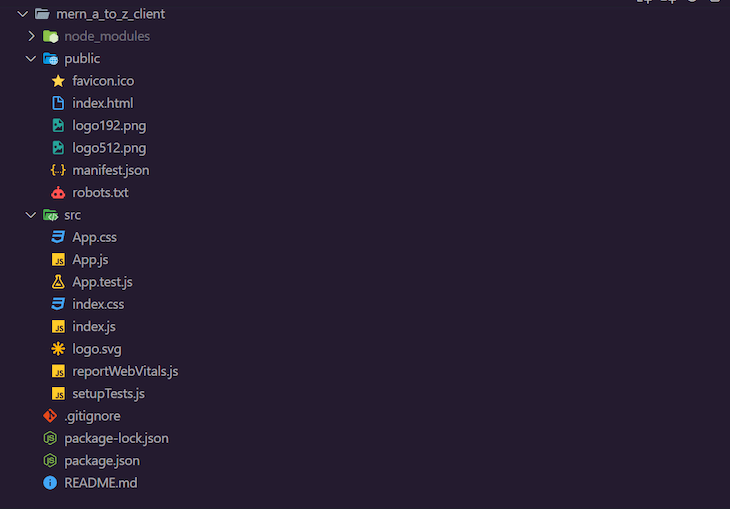Select the setupTests.js file
This screenshot has height=509, width=730.
pos(108,394)
